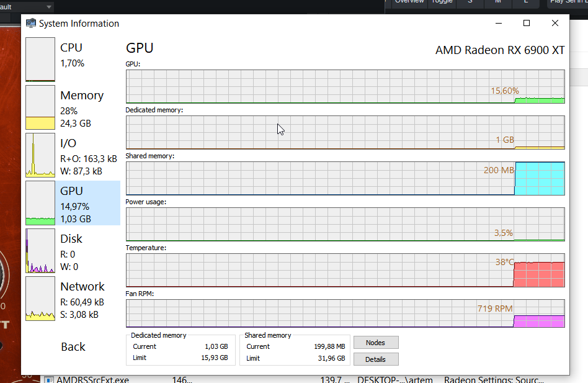Click the dedicated memory Limit 15,93 GB value
This screenshot has width=588, height=383.
[x=215, y=358]
